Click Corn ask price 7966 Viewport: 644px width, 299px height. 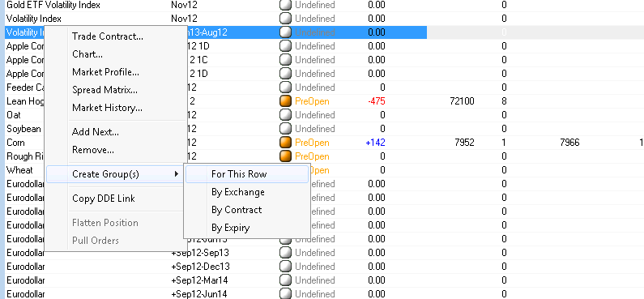(569, 143)
